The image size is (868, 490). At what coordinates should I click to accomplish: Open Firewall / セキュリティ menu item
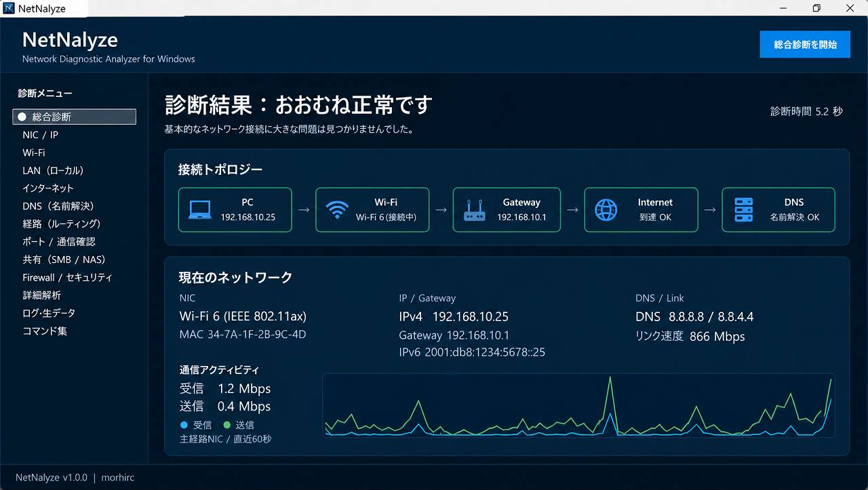tap(67, 277)
